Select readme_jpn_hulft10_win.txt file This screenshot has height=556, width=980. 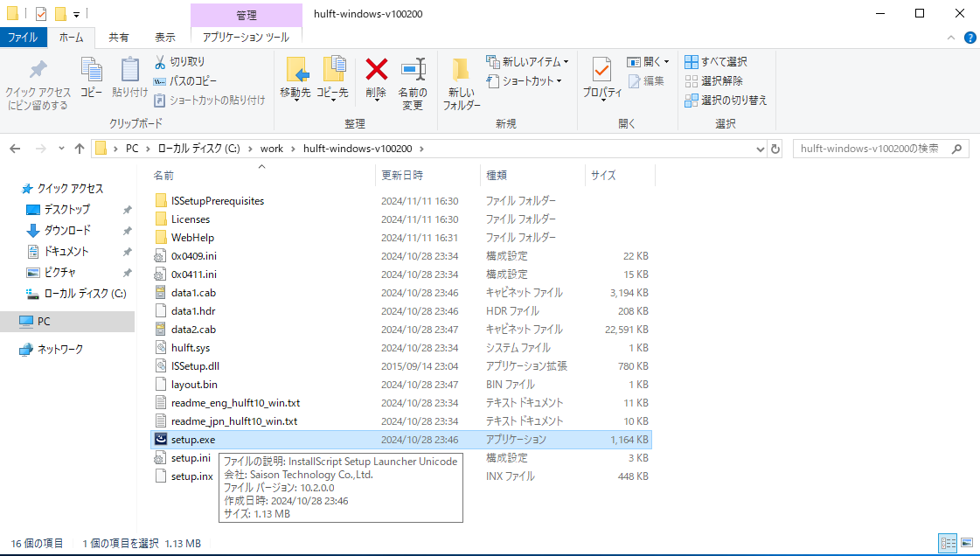click(x=234, y=421)
